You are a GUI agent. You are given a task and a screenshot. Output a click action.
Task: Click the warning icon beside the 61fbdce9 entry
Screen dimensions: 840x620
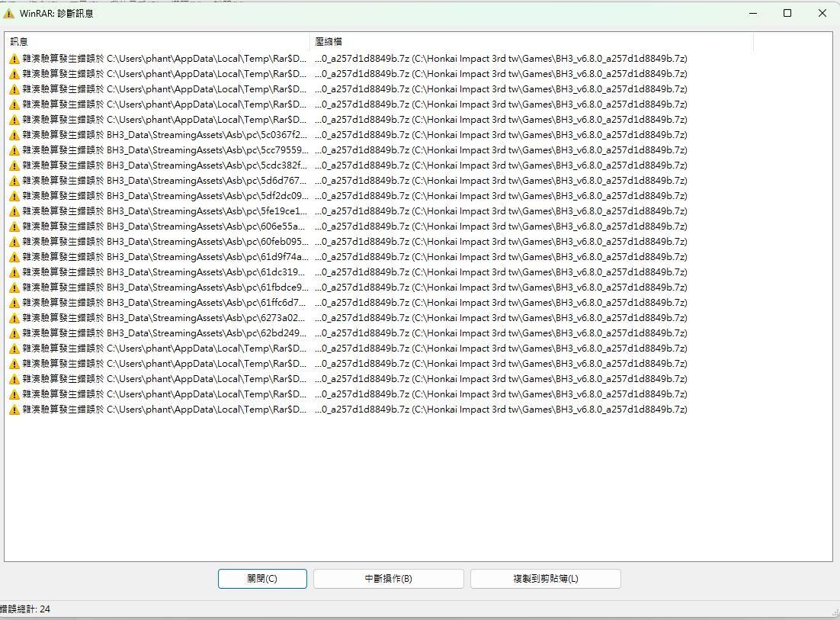[14, 288]
